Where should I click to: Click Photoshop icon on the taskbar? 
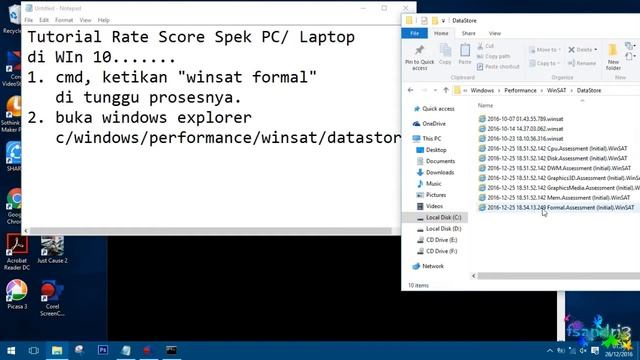tap(103, 350)
